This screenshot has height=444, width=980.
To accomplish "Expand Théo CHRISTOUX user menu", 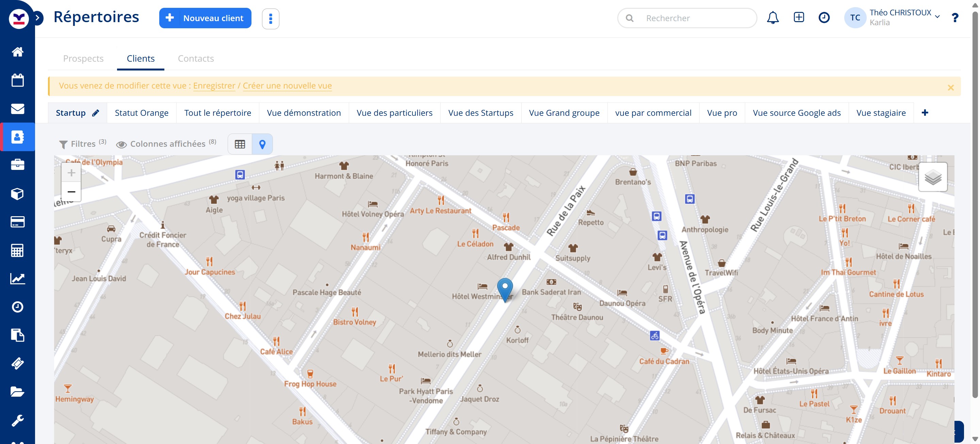I will (x=937, y=17).
